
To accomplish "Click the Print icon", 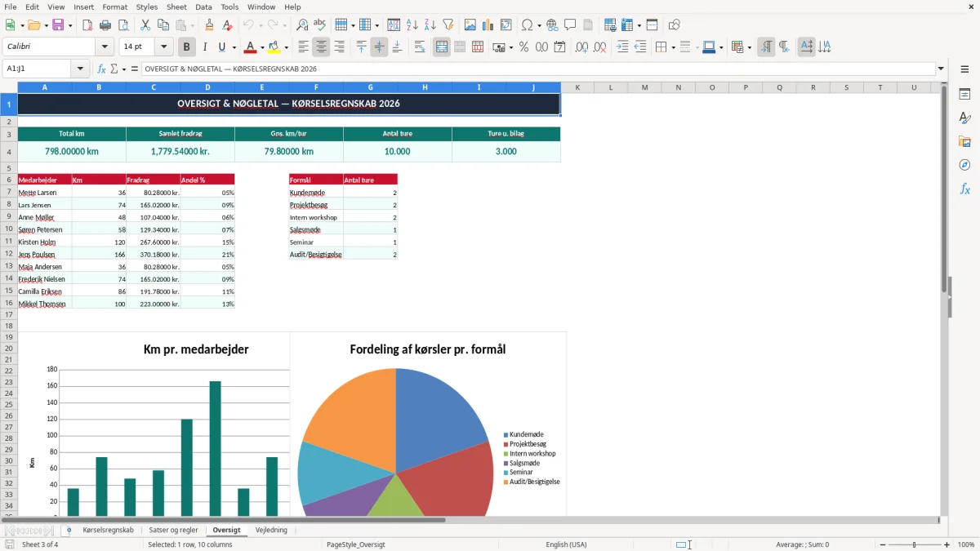I will click(x=105, y=25).
